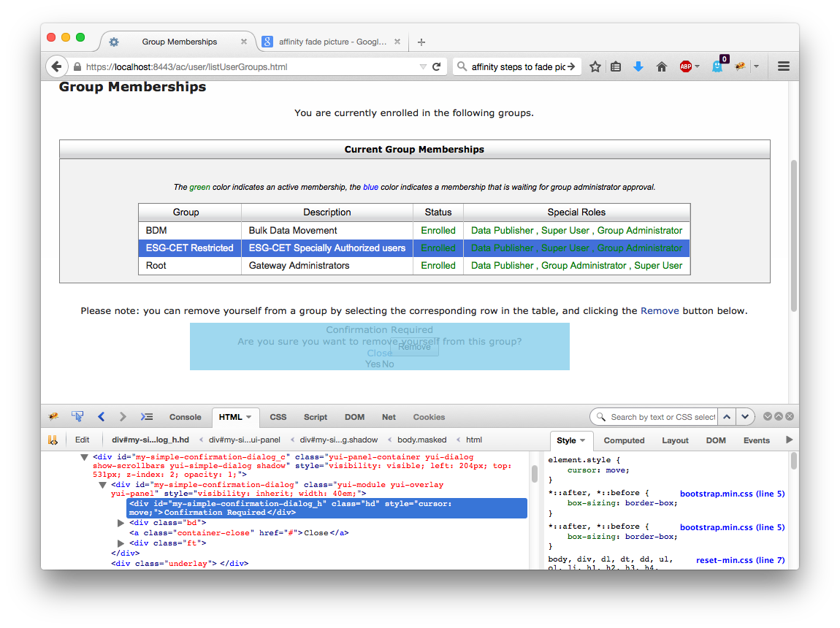The image size is (840, 628).
Task: Open the Firefox downloads arrow icon
Action: tap(638, 66)
